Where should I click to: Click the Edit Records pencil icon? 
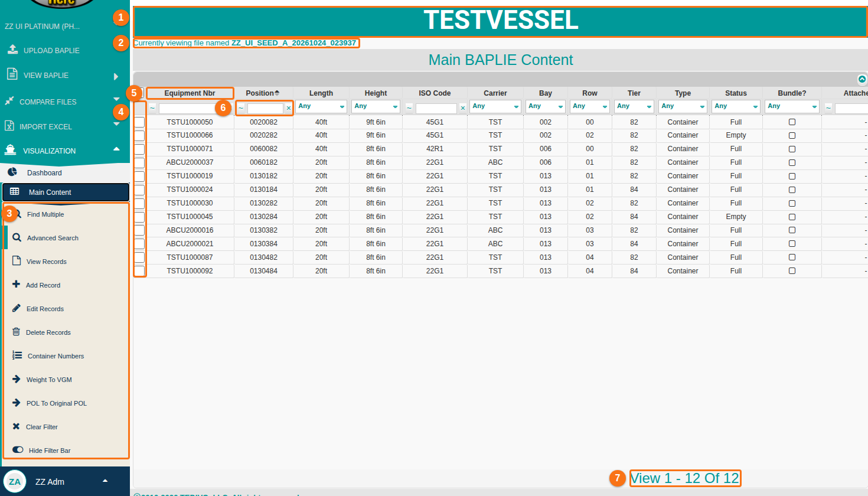pyautogui.click(x=16, y=308)
